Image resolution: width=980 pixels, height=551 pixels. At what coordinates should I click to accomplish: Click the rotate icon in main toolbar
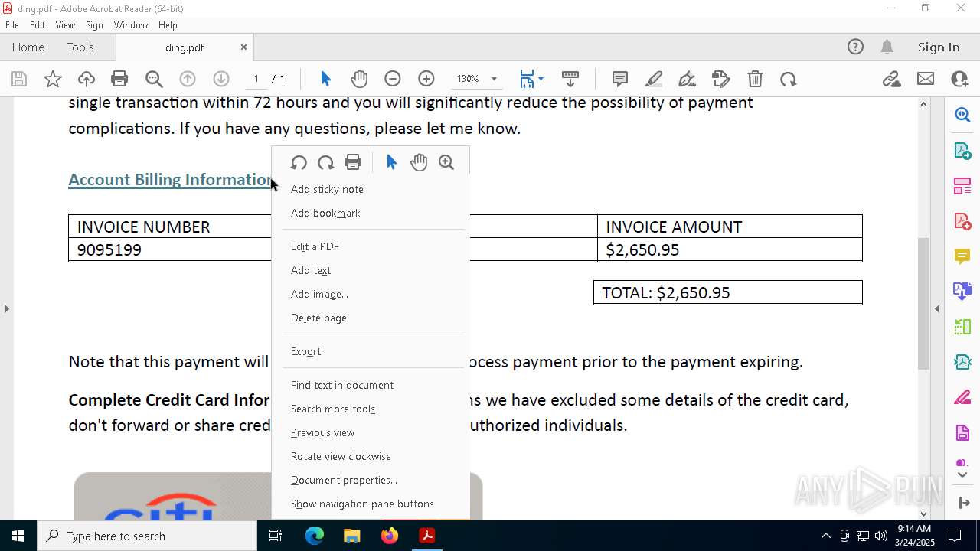coord(789,79)
